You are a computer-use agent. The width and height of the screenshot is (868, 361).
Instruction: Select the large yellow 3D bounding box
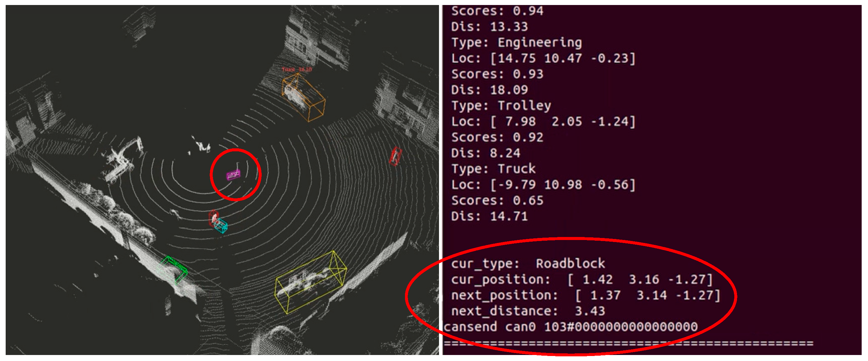[x=311, y=282]
